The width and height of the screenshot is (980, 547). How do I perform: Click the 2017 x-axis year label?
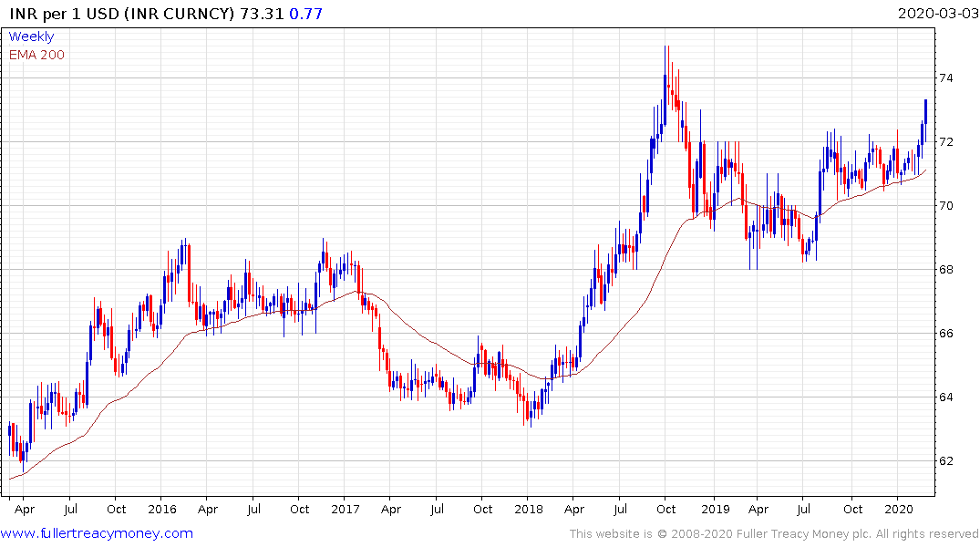tap(345, 509)
